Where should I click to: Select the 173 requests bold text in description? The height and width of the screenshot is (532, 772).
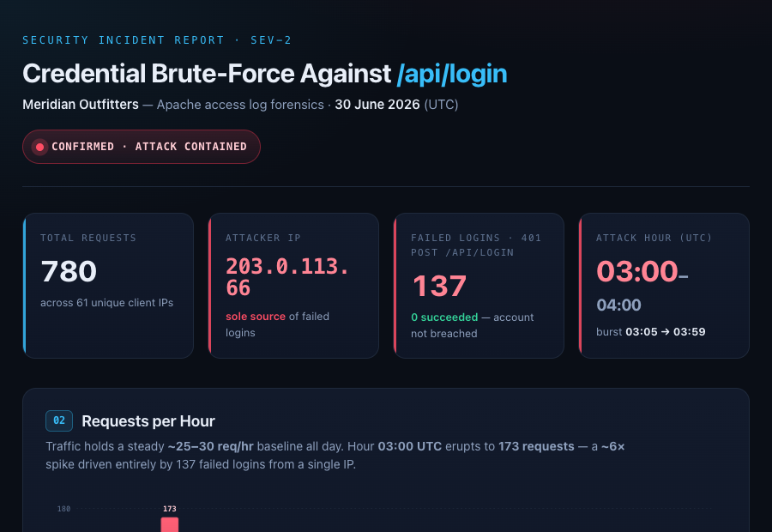[536, 446]
